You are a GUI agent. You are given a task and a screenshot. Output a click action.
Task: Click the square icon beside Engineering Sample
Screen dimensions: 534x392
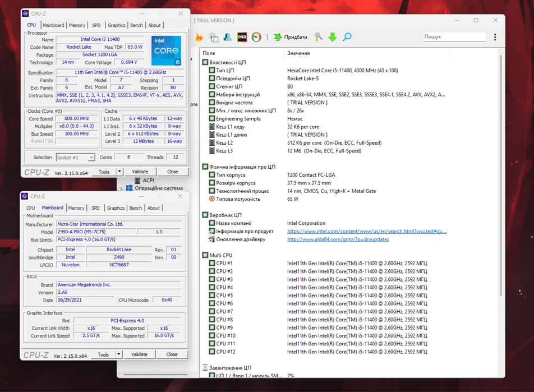[x=212, y=119]
